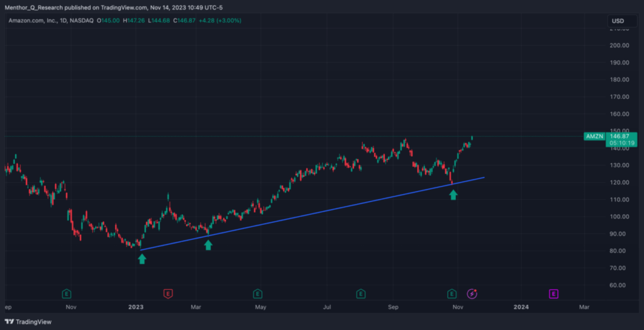Click the 100.00 price axis label

(x=619, y=217)
